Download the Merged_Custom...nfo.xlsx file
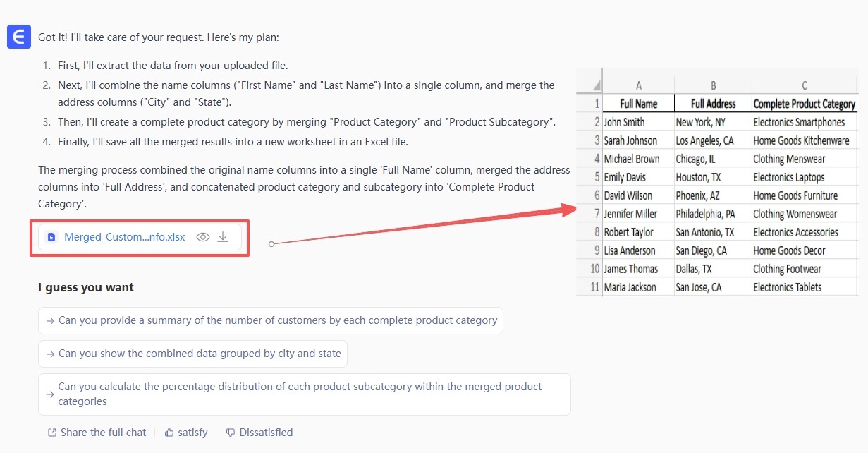This screenshot has height=453, width=868. tap(223, 237)
